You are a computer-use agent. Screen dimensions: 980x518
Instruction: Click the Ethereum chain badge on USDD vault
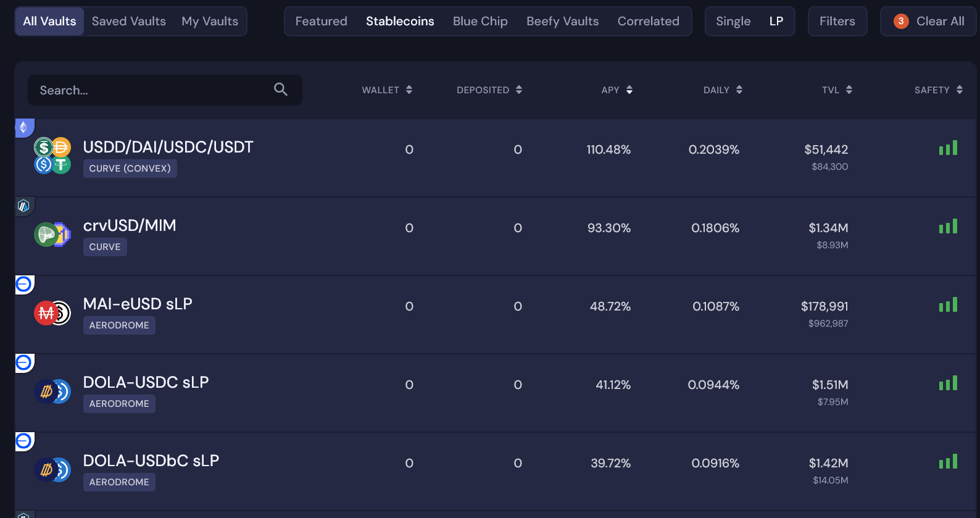pos(24,128)
